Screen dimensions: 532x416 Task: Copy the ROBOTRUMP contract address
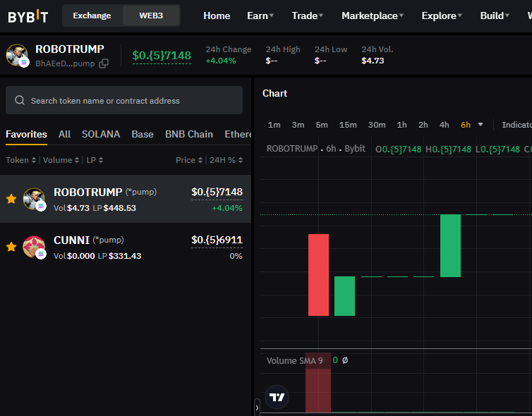(x=104, y=63)
